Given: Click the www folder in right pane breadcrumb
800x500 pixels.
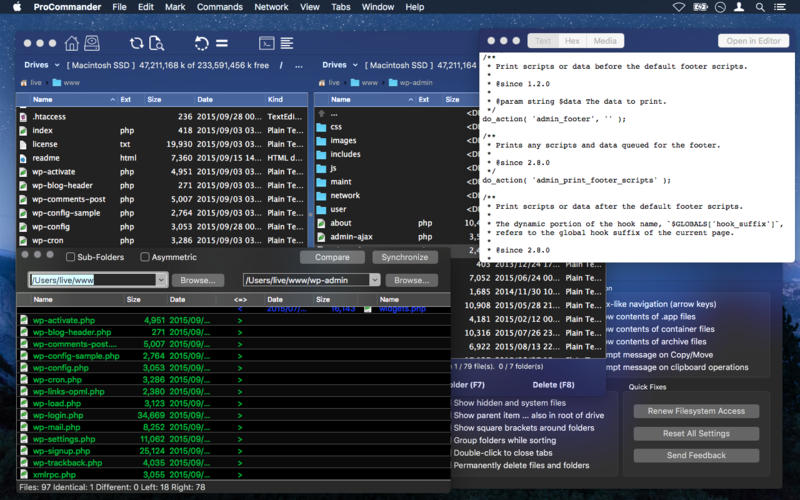Looking at the screenshot, I should point(364,83).
